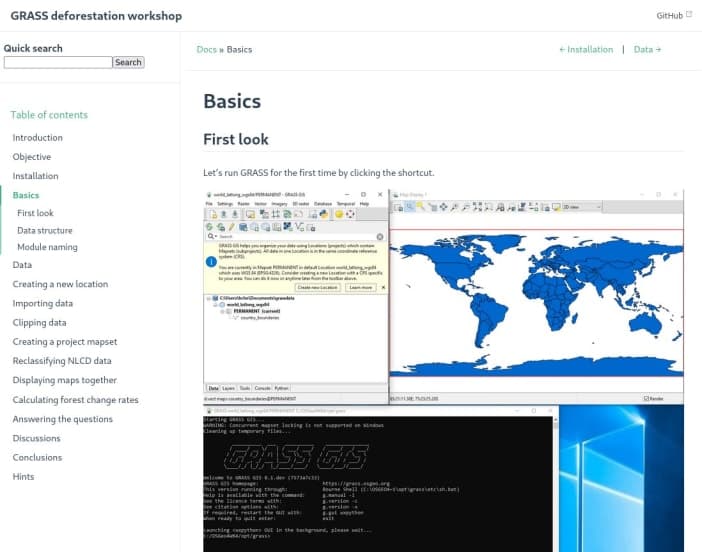Viewport: 702px width, 552px height.
Task: Click the Search button
Action: point(128,62)
